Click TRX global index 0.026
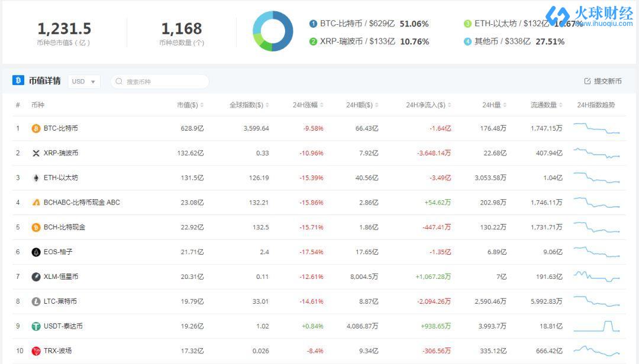 (260, 351)
